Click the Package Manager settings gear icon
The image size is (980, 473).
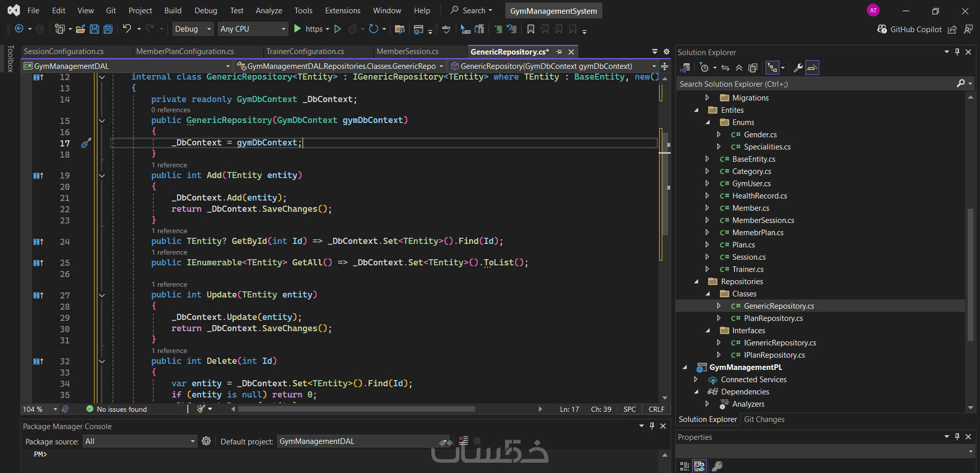(206, 441)
